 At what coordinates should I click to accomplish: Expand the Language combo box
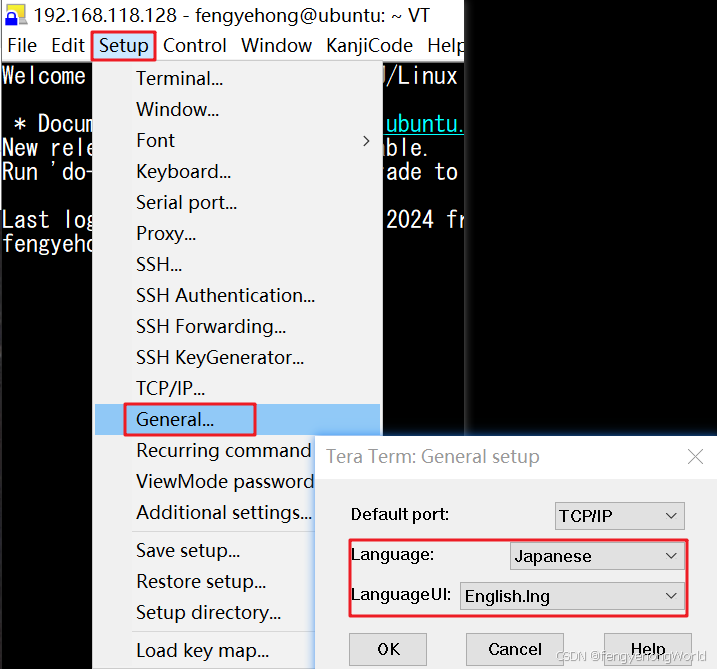[596, 556]
